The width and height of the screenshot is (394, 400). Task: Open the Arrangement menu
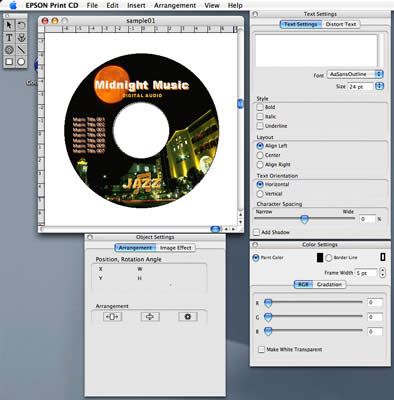tap(175, 5)
